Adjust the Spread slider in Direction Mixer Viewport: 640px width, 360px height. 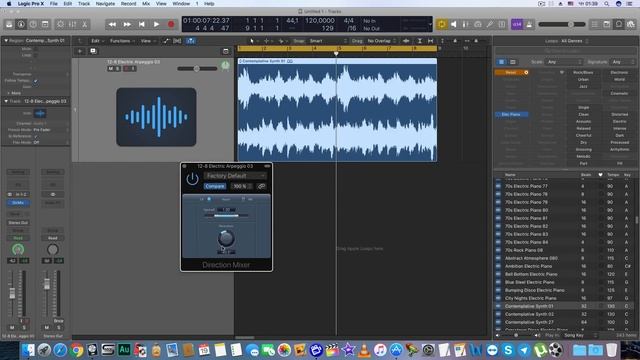pyautogui.click(x=227, y=216)
